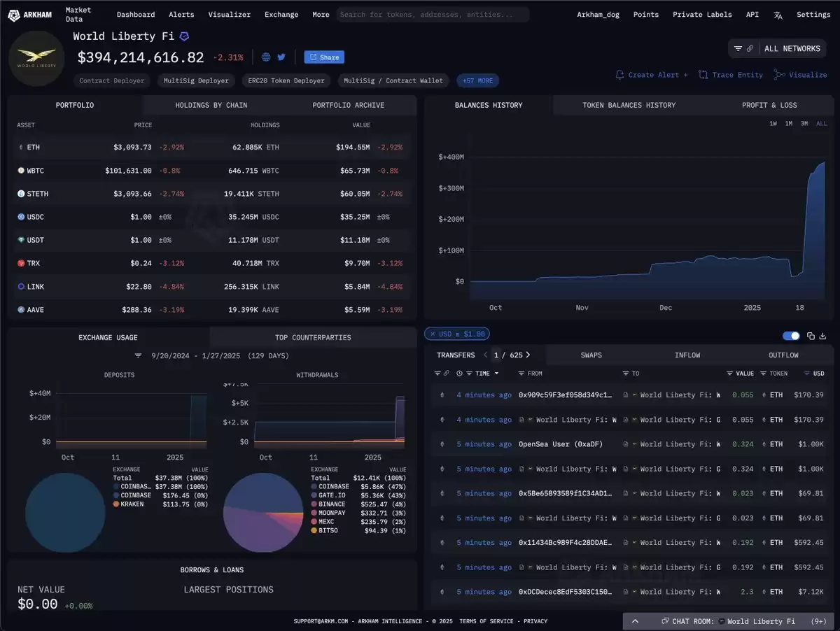Open the World Liberty entity logo
Image resolution: width=840 pixels, height=631 pixels.
pyautogui.click(x=37, y=59)
